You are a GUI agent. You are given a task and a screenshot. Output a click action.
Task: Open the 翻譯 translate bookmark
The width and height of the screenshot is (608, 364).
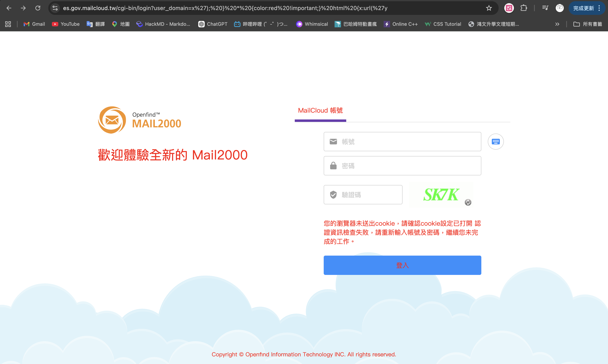click(x=96, y=24)
